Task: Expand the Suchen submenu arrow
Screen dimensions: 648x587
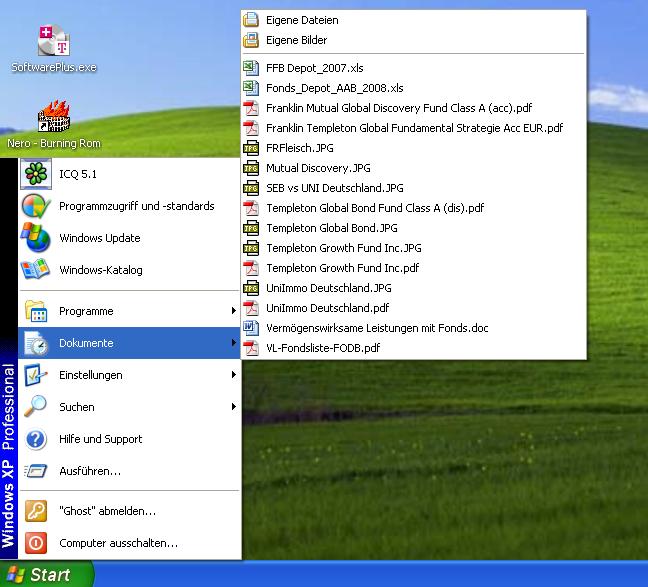Action: 234,407
